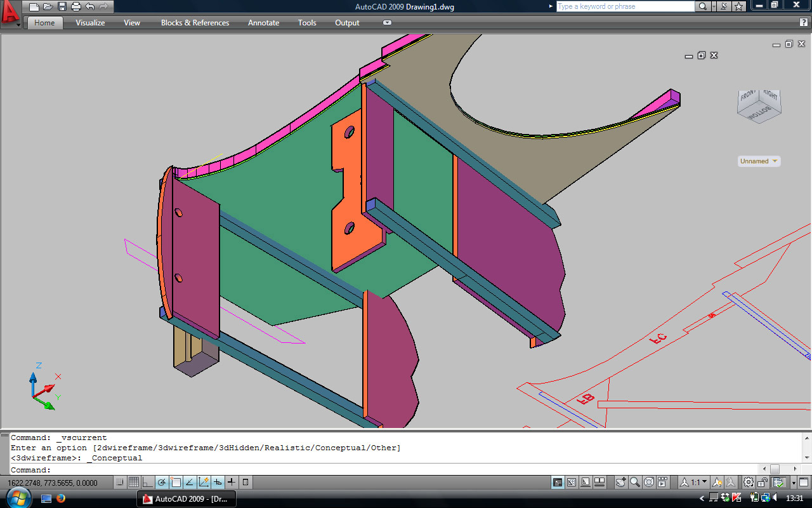812x508 pixels.
Task: Click the Zoom magnifier in status bar
Action: [635, 483]
